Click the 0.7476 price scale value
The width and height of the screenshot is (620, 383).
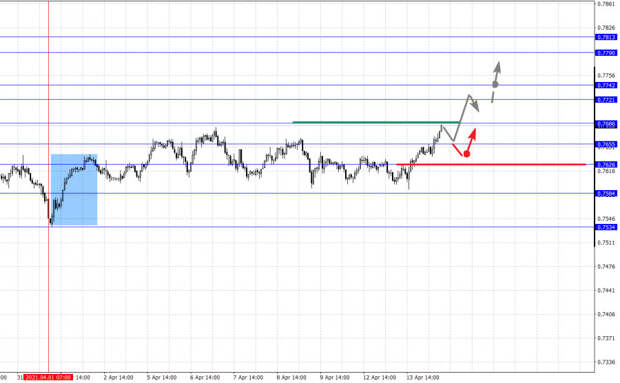pyautogui.click(x=606, y=267)
